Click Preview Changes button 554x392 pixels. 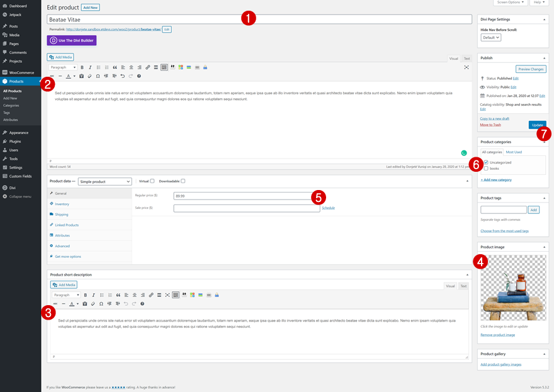(x=531, y=69)
